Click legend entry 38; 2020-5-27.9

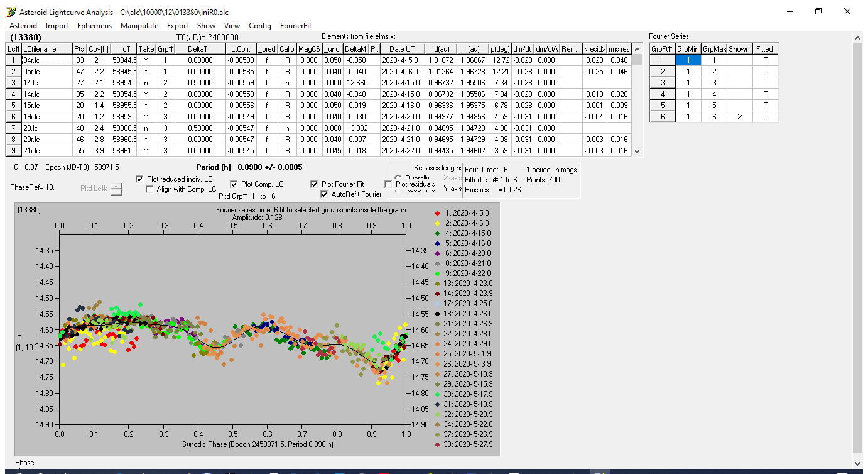click(x=469, y=444)
